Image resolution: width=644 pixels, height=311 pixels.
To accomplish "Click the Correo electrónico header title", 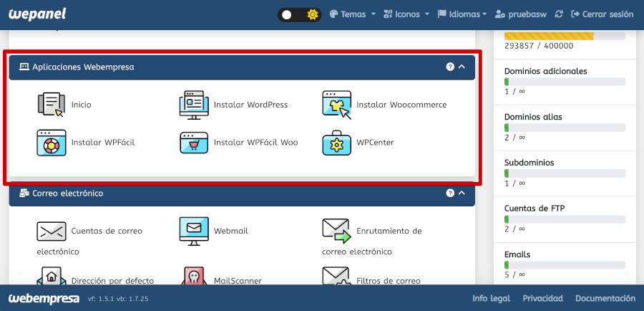I will (x=68, y=193).
